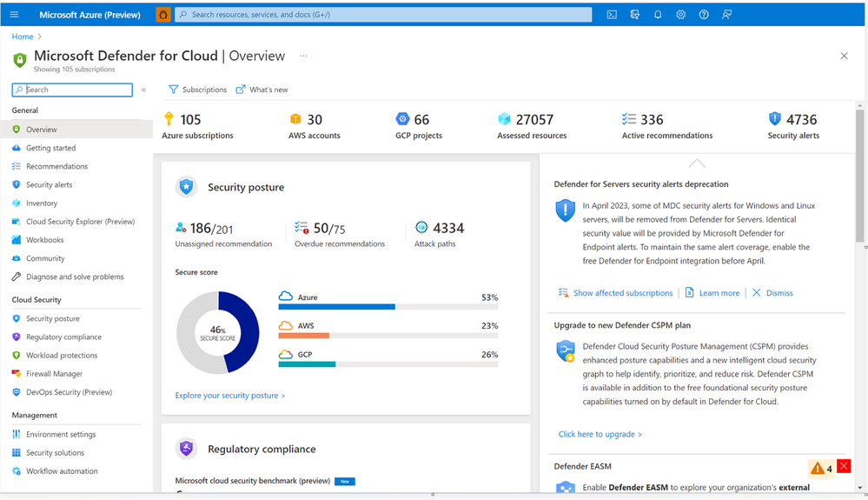The height and width of the screenshot is (500, 868).
Task: Click 50/75 Overdue recommendations
Action: pyautogui.click(x=340, y=235)
